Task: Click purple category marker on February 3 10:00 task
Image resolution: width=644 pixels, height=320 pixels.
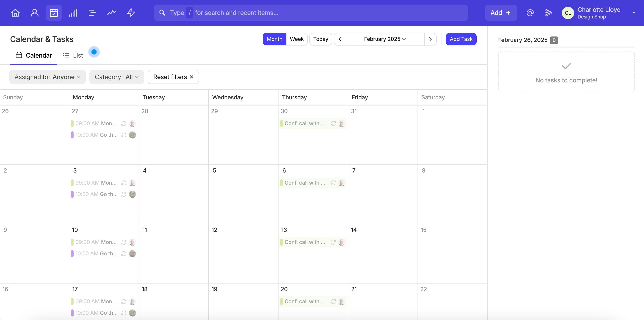Action: click(72, 195)
